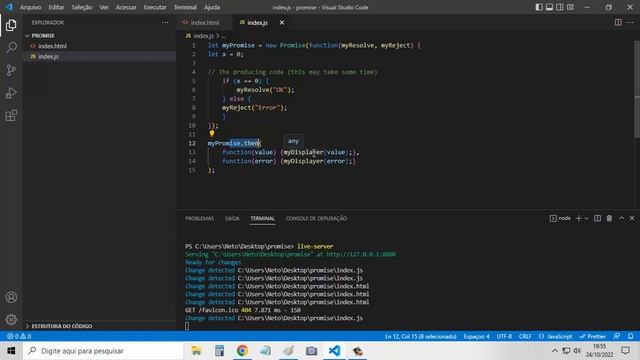Open the Ajuda menu

(x=212, y=7)
